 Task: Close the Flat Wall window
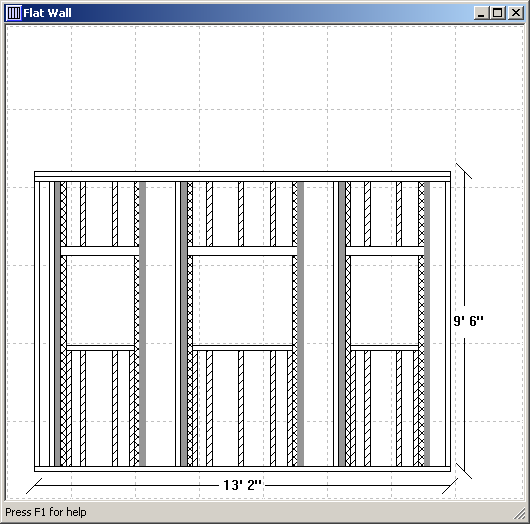click(515, 13)
